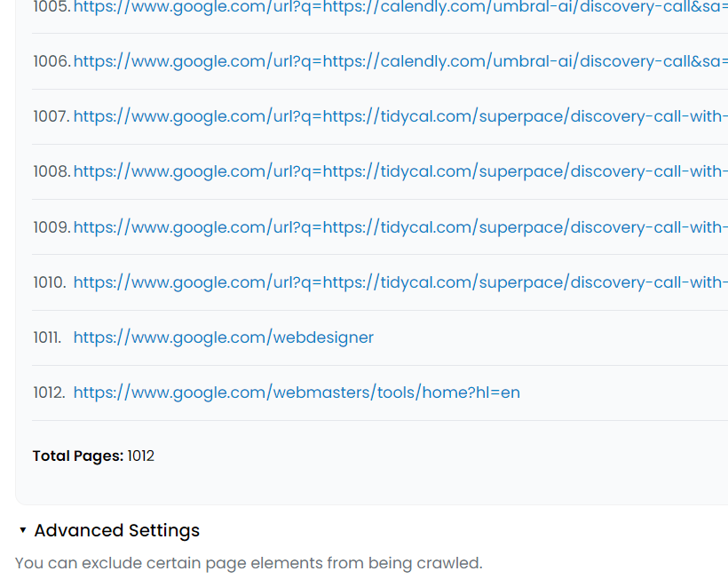Click the row number 1011
This screenshot has width=728, height=579.
coord(47,337)
